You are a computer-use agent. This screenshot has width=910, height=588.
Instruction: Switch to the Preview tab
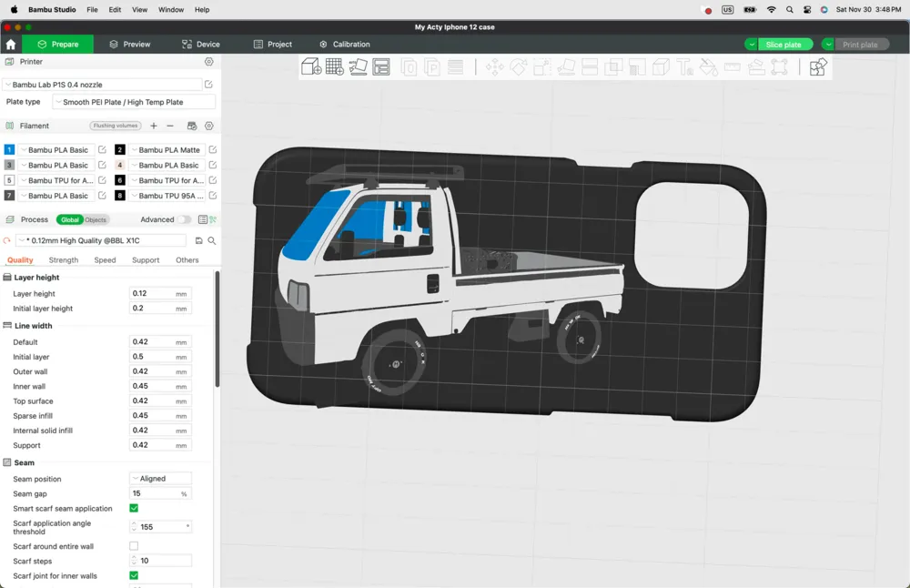tap(129, 44)
